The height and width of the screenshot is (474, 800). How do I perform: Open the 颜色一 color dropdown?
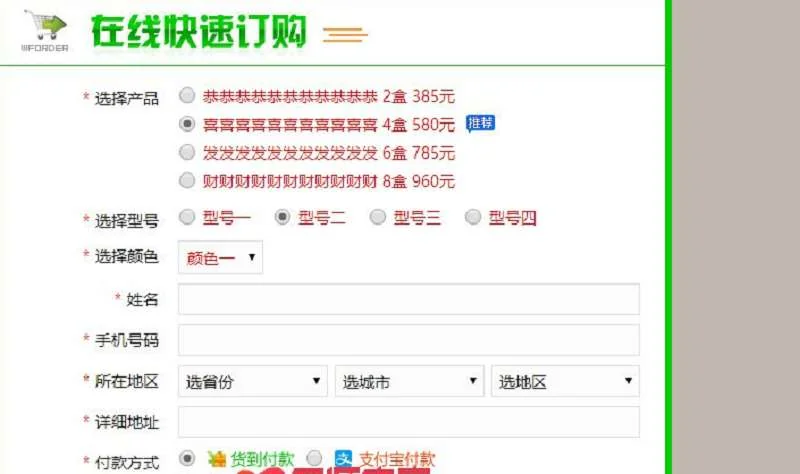(x=220, y=257)
